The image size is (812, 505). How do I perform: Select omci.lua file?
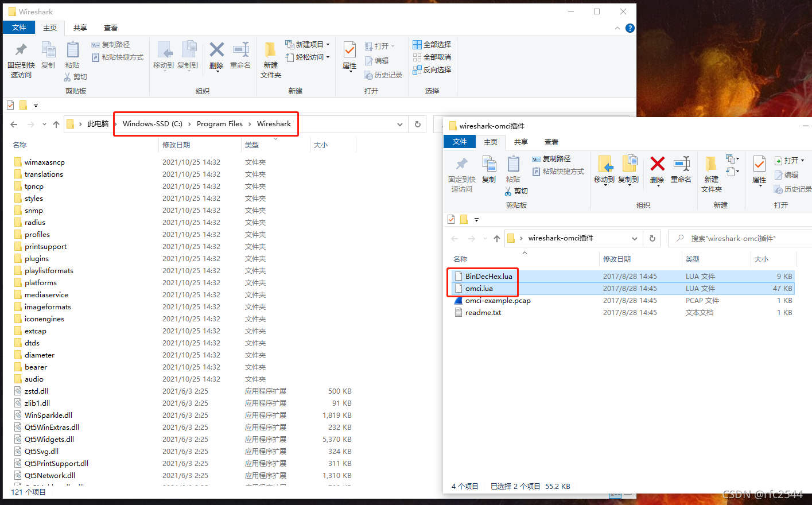point(479,289)
